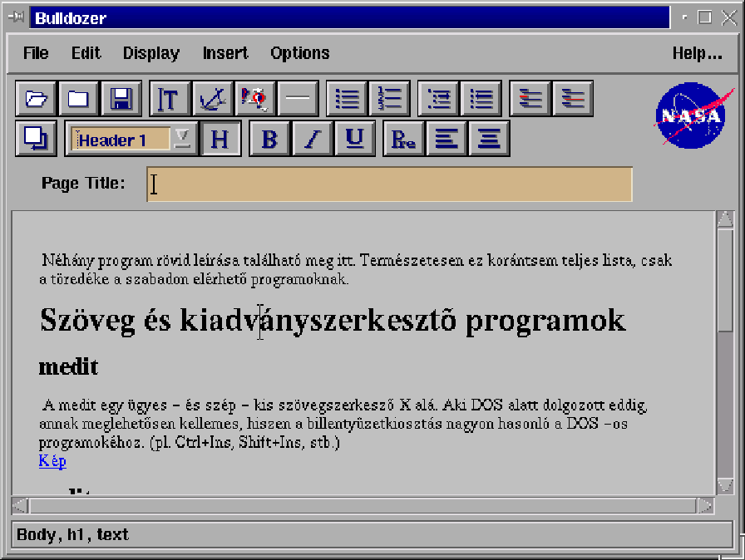The width and height of the screenshot is (745, 560).
Task: Open the Display menu
Action: pos(151,53)
